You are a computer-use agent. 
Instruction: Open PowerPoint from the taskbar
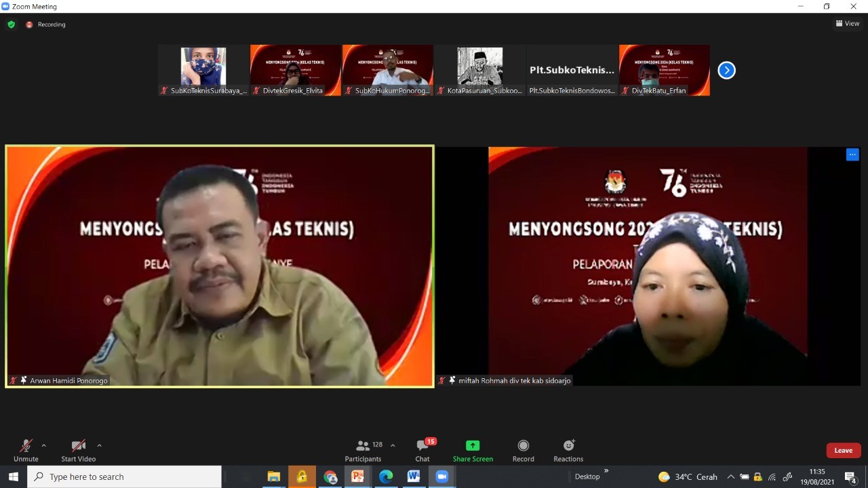coord(357,476)
